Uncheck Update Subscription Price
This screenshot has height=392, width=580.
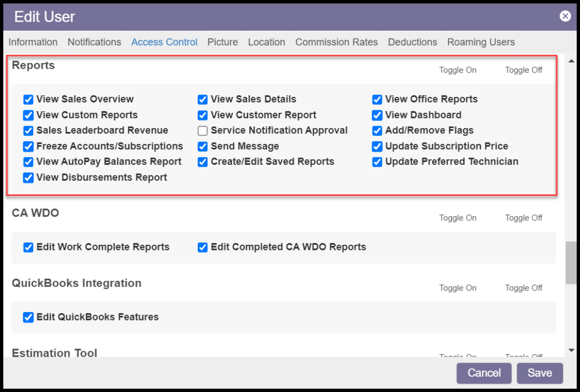pyautogui.click(x=377, y=147)
